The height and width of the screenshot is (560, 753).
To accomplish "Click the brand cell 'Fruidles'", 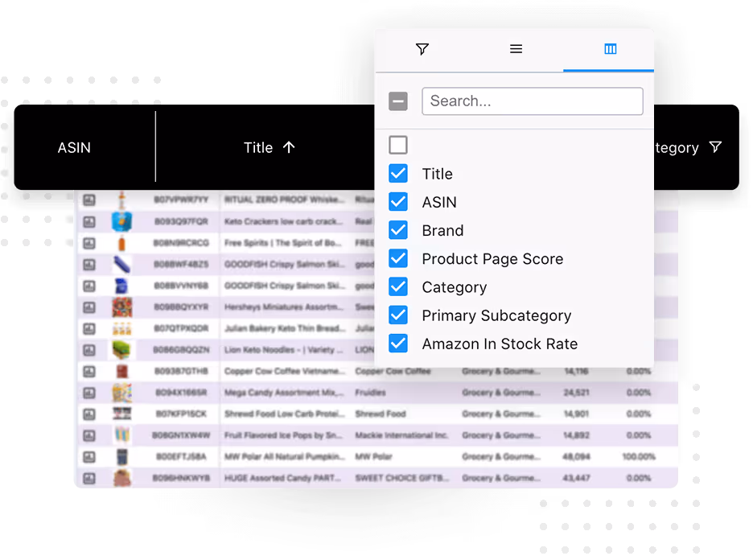I will (370, 393).
